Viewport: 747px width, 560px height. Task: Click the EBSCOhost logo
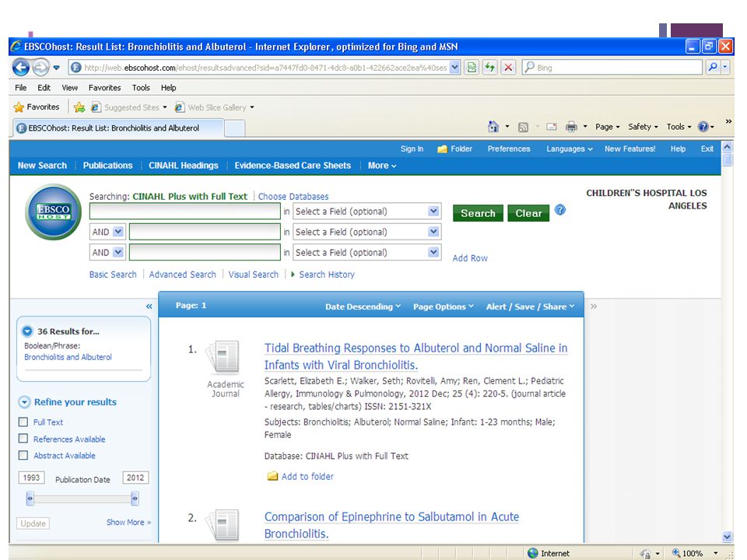[x=54, y=212]
